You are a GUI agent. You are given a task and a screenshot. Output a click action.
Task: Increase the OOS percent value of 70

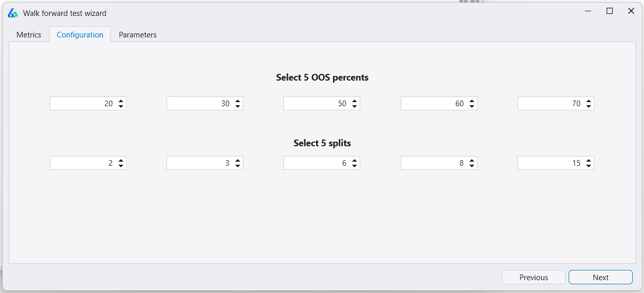(589, 101)
